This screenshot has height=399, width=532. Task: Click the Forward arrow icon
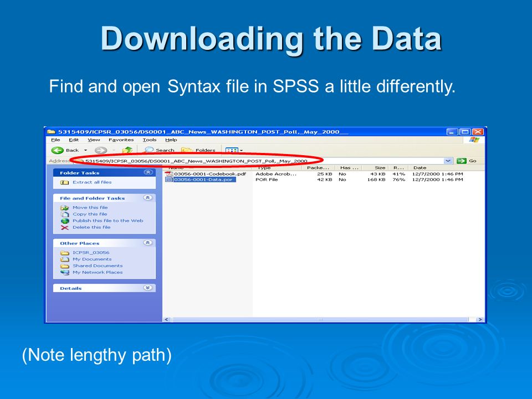coord(101,150)
